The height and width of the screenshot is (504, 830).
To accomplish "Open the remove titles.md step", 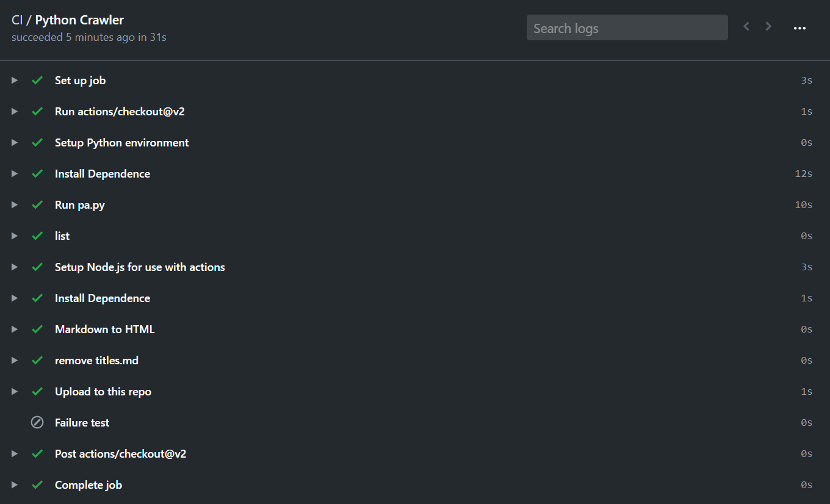I will point(415,360).
